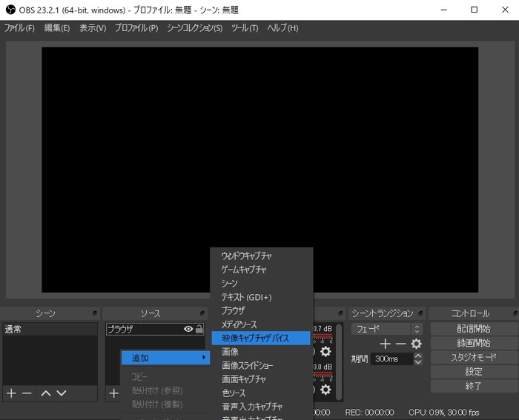Undock the ソース panel via its float icon

tap(202, 313)
